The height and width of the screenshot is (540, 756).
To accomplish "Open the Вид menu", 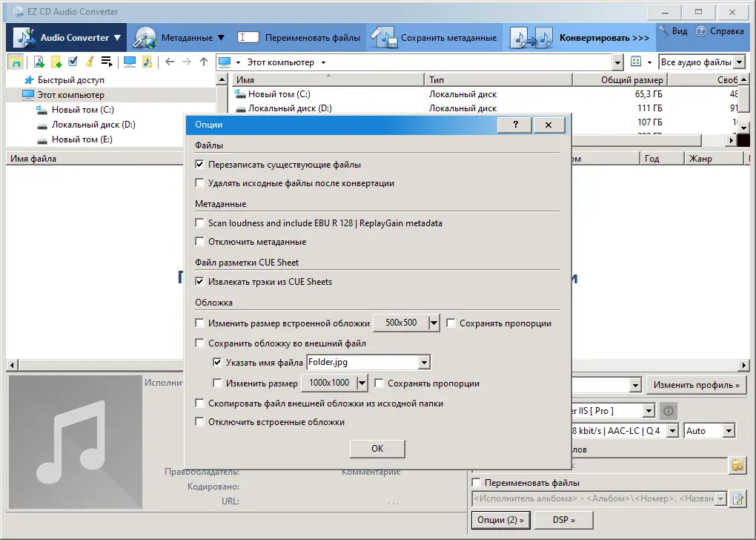I will (x=674, y=31).
